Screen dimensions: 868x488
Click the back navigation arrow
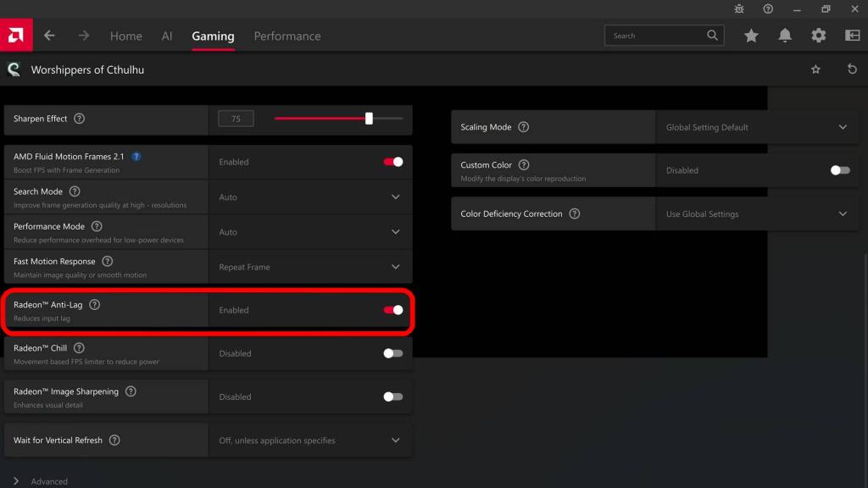pos(49,36)
